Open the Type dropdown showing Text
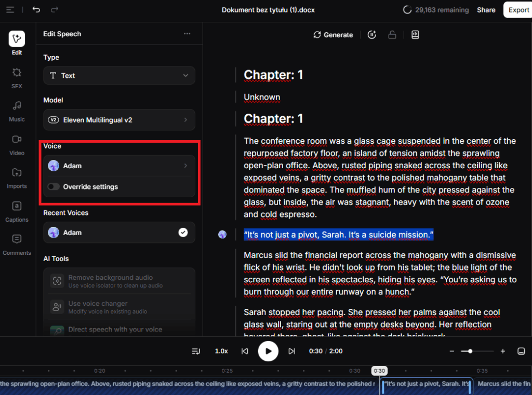532x395 pixels. pyautogui.click(x=119, y=76)
